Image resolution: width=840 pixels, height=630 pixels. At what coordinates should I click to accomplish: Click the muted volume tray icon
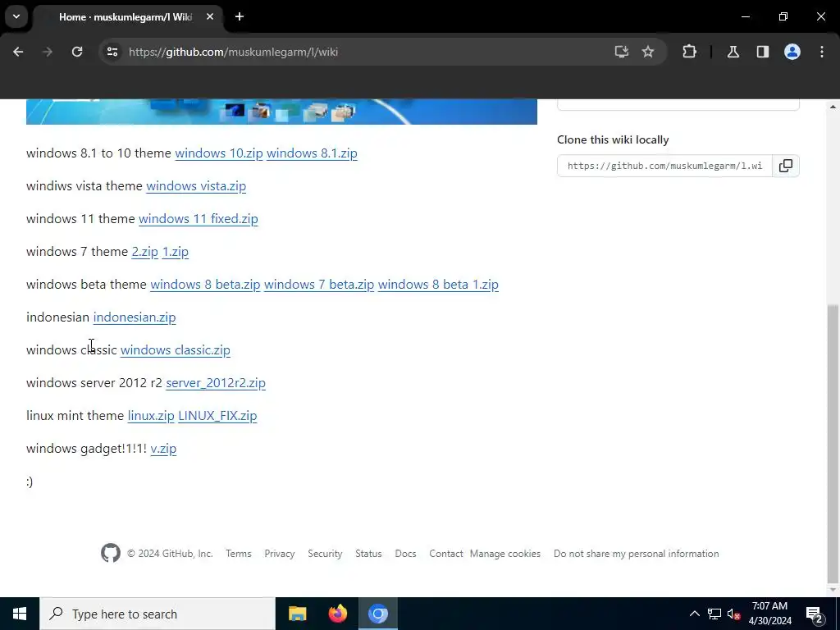point(734,614)
